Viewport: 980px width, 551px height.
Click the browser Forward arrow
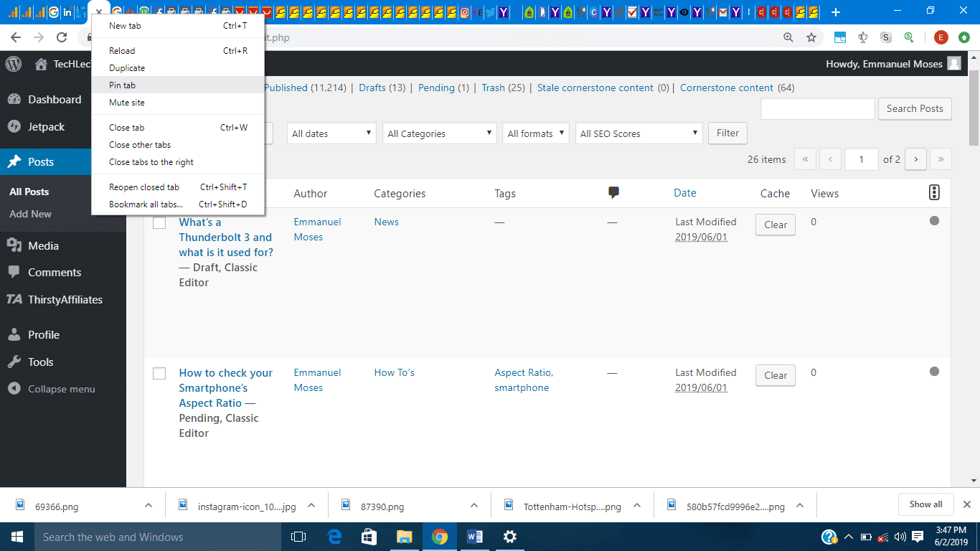click(39, 37)
